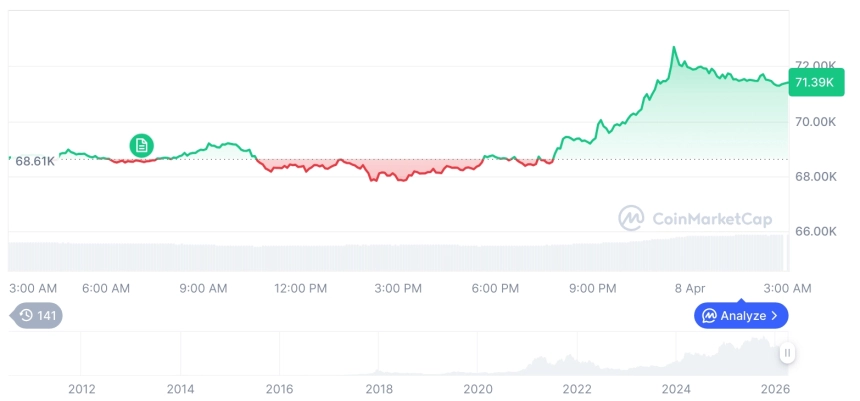Click the 8 Apr date label
The width and height of the screenshot is (860, 401).
[x=689, y=289]
